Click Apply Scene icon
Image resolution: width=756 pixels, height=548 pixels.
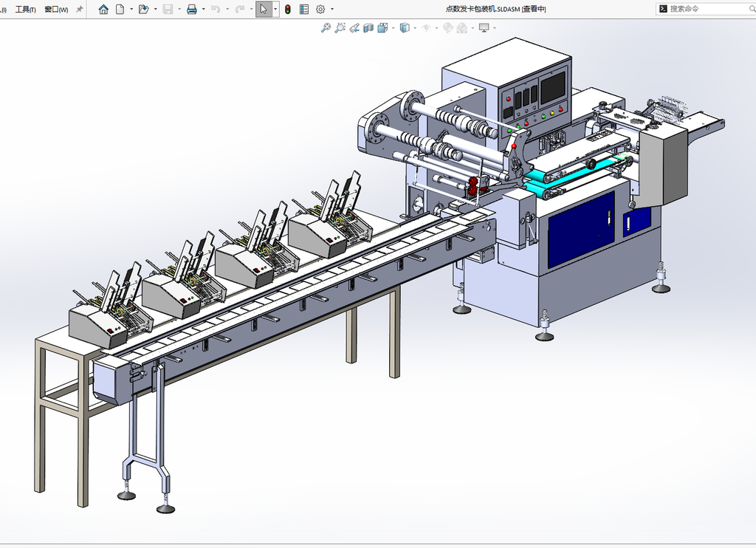pyautogui.click(x=462, y=28)
